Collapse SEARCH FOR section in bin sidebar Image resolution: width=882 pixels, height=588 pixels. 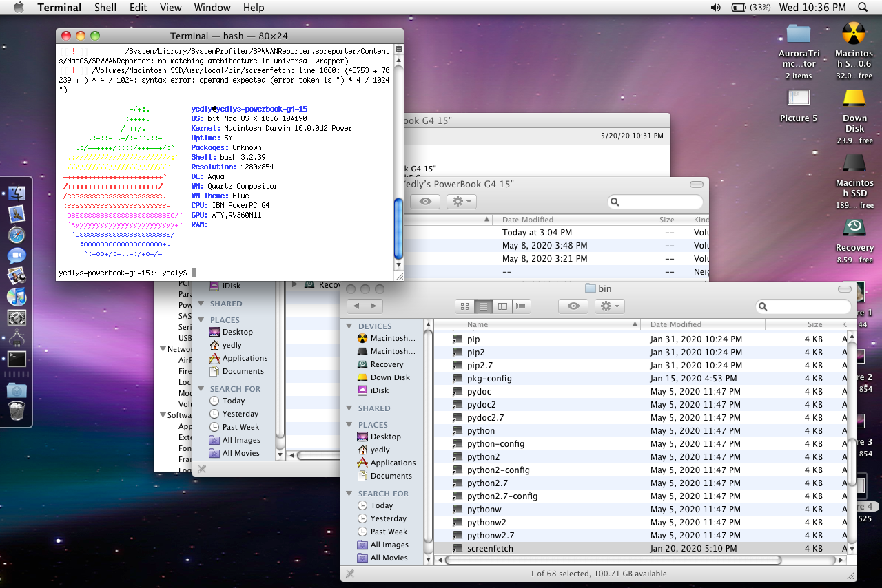[x=349, y=494]
